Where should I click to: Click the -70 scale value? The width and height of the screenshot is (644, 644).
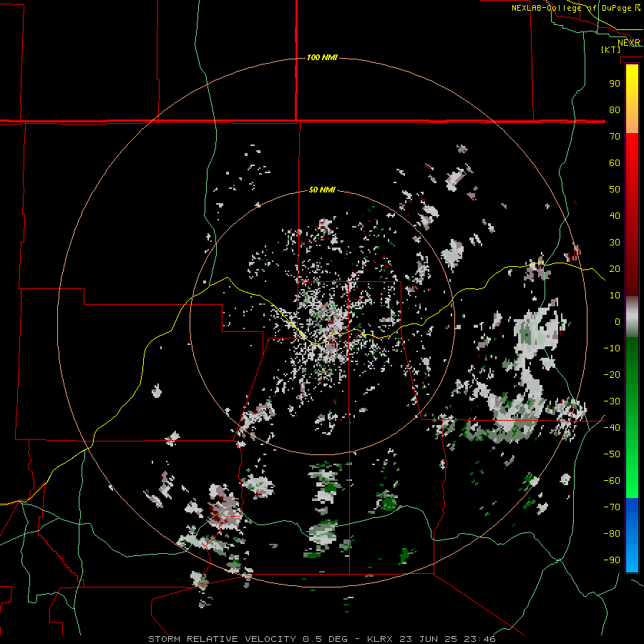612,507
